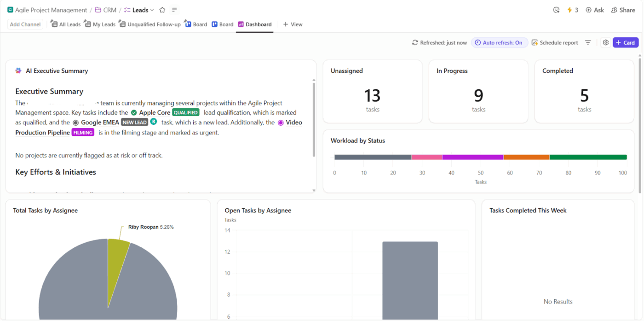Viewport: 644px width, 321px height.
Task: Click the dashboard filter icon
Action: (588, 42)
